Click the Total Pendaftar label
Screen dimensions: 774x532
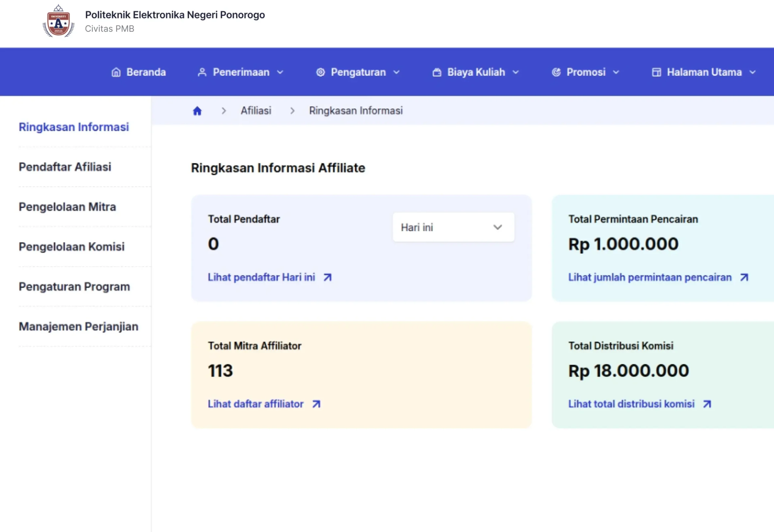(244, 219)
